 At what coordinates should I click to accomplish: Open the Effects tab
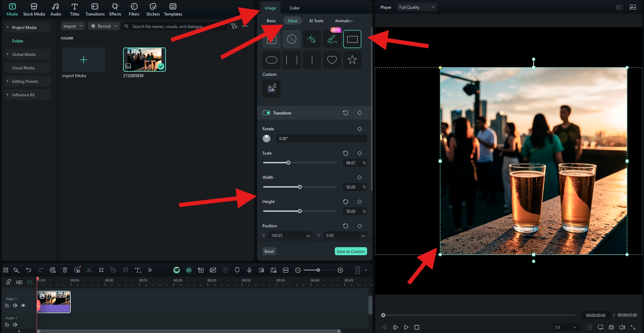click(115, 9)
